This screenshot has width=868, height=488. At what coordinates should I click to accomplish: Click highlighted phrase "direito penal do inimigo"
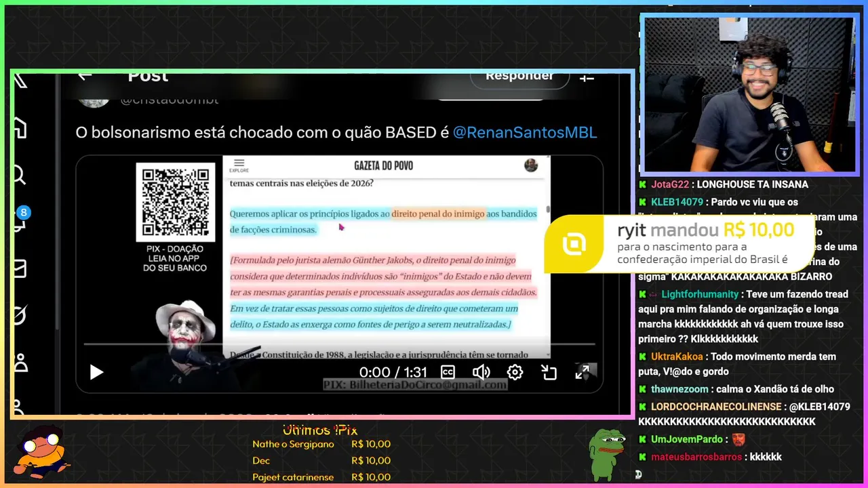(438, 213)
